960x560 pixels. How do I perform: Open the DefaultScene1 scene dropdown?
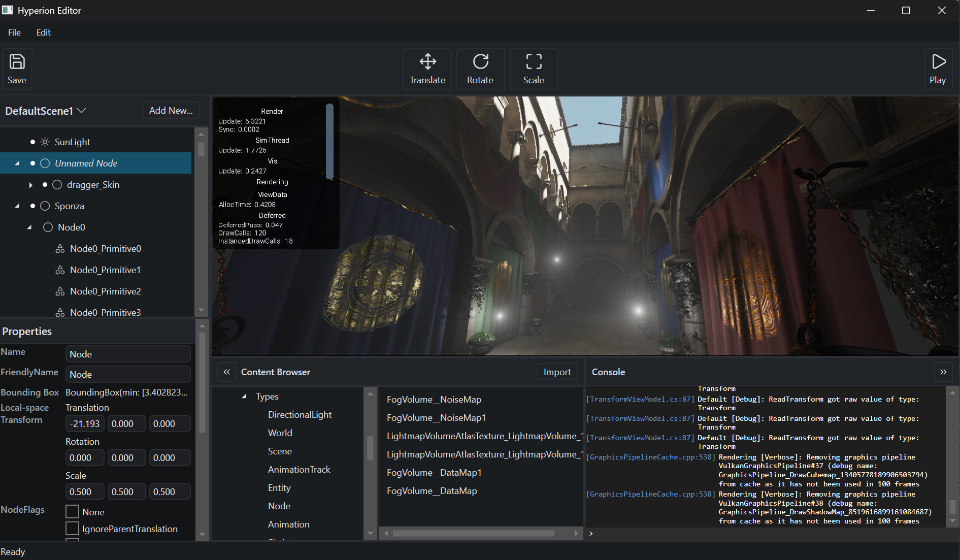[46, 111]
